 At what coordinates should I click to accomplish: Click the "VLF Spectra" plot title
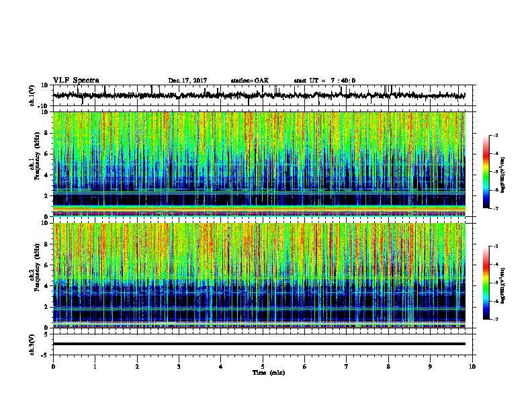pos(76,81)
